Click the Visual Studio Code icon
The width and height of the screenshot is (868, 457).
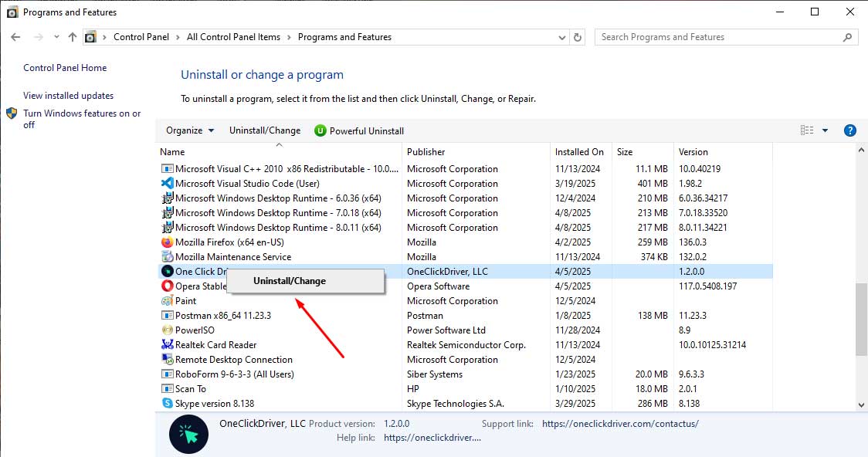tap(167, 184)
